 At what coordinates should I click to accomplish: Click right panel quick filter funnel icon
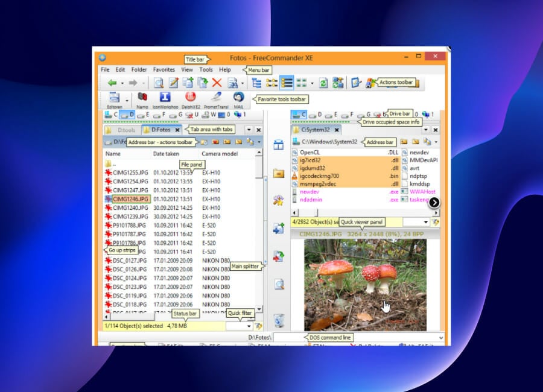(436, 222)
